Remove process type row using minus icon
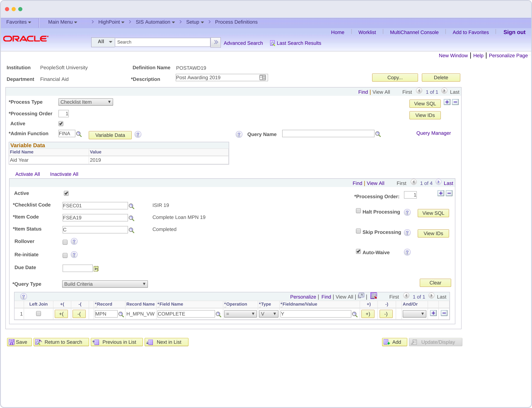This screenshot has width=532, height=408. tap(455, 102)
